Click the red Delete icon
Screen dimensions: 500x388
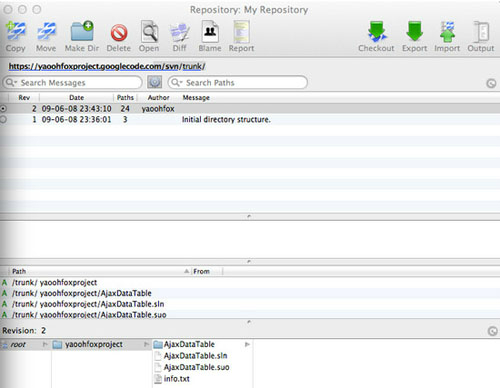coord(119,33)
